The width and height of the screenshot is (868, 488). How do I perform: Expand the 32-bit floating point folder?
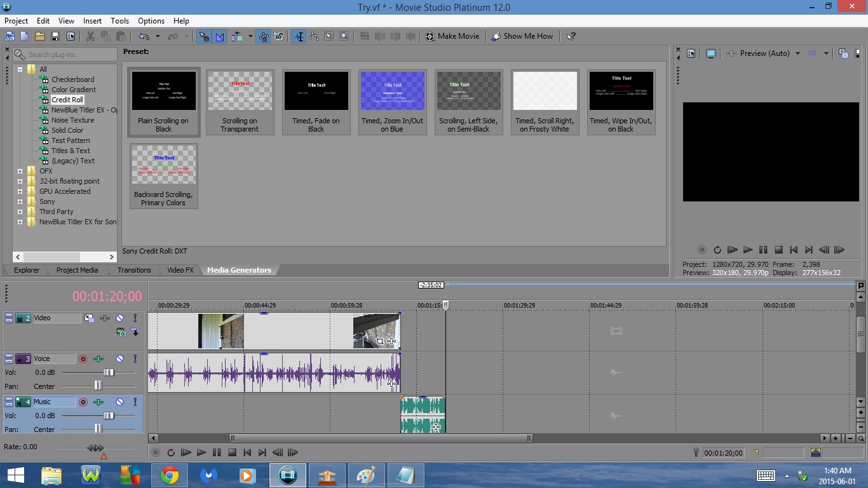20,181
